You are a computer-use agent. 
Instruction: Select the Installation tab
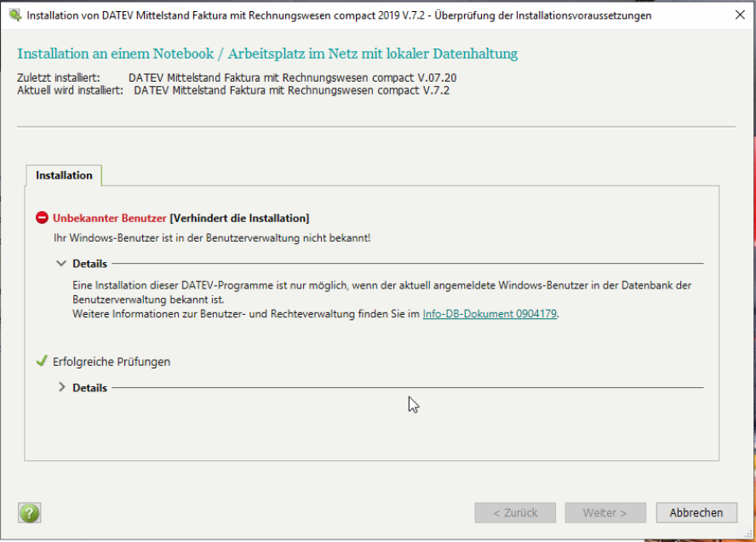coord(64,175)
